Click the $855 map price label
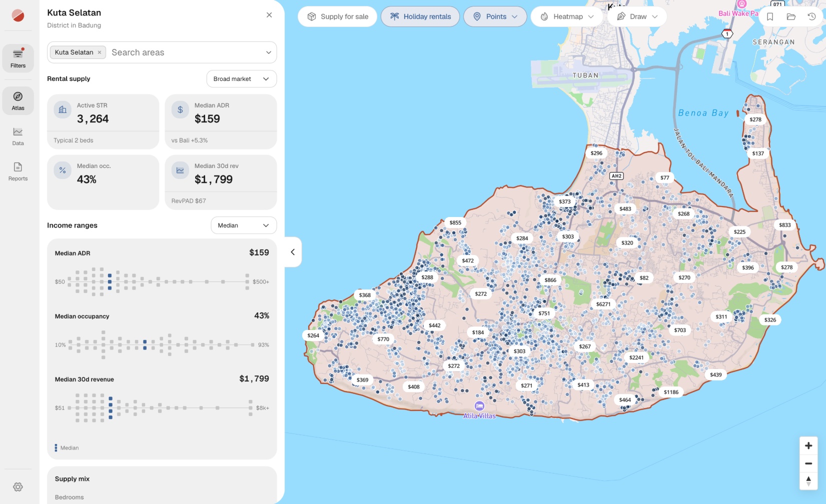 point(455,222)
